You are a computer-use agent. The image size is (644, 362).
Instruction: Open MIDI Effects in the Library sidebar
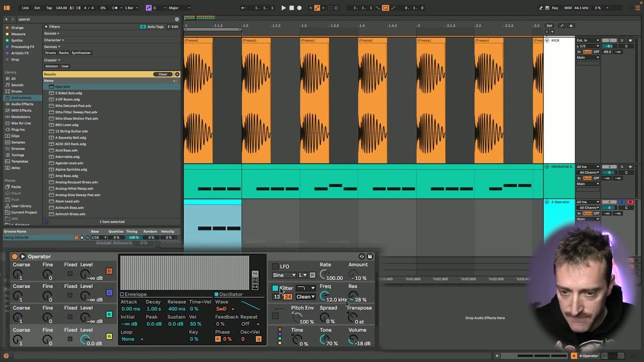(21, 110)
